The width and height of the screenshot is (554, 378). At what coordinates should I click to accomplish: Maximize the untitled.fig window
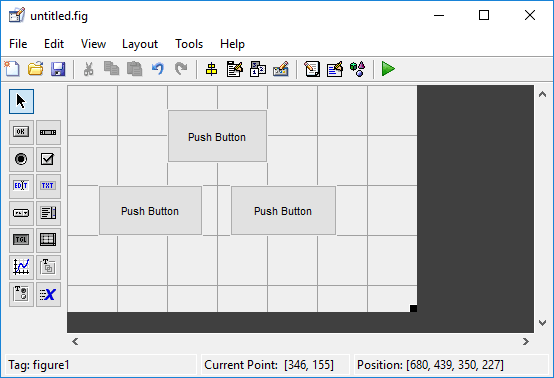tap(484, 15)
